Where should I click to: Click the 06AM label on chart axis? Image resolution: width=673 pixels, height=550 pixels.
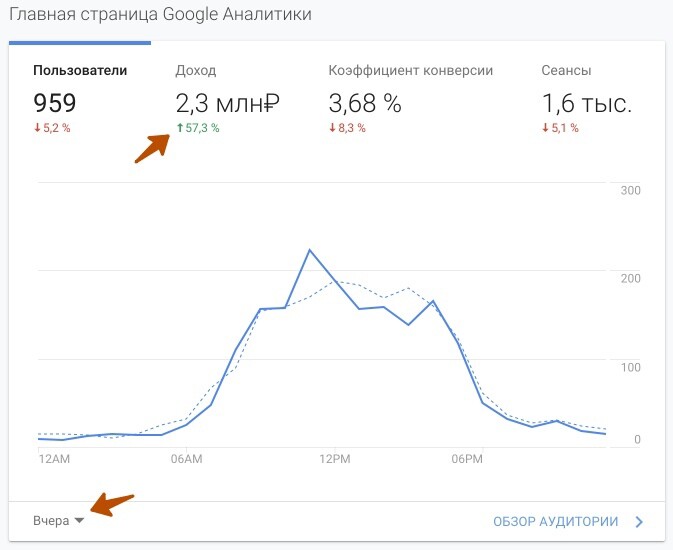[186, 459]
